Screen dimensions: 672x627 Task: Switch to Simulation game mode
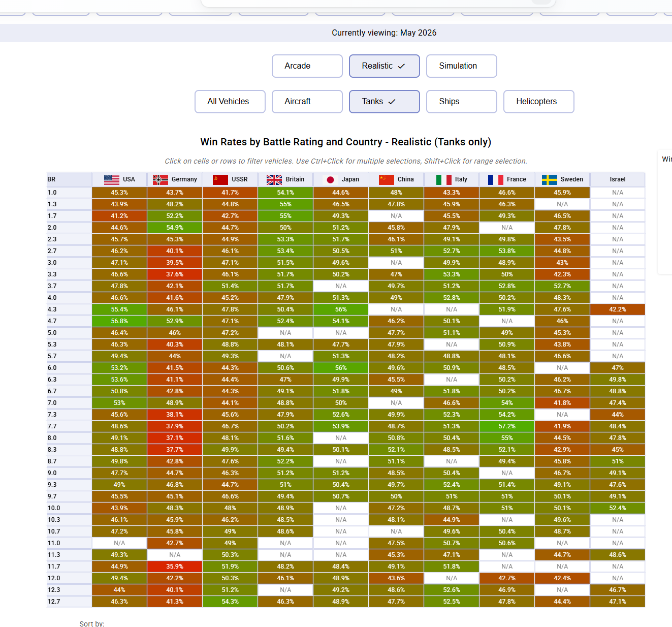pyautogui.click(x=462, y=66)
